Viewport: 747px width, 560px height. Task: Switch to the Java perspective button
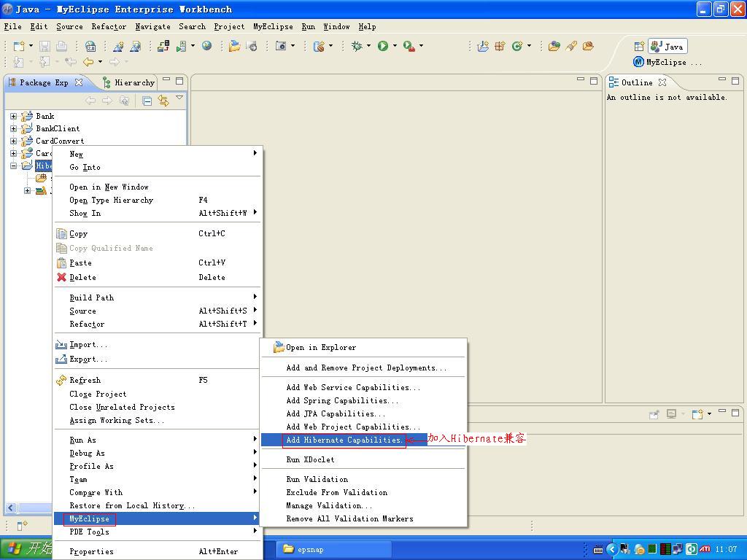[x=667, y=47]
